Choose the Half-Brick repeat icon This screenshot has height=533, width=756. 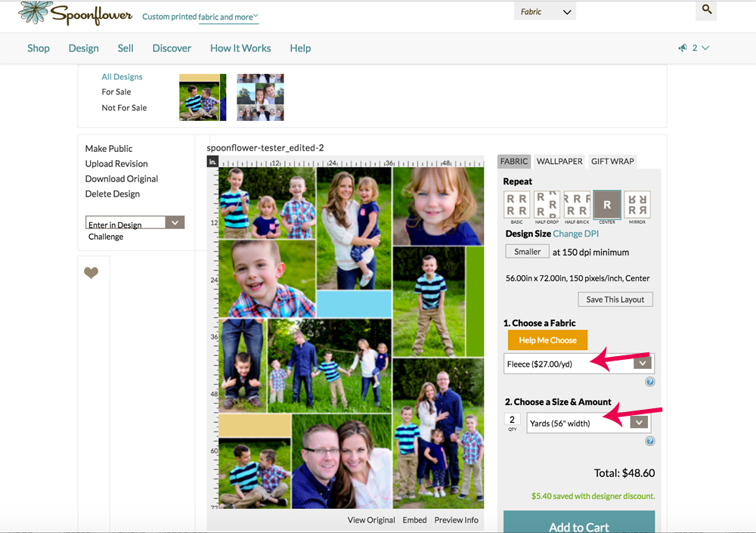pyautogui.click(x=577, y=205)
